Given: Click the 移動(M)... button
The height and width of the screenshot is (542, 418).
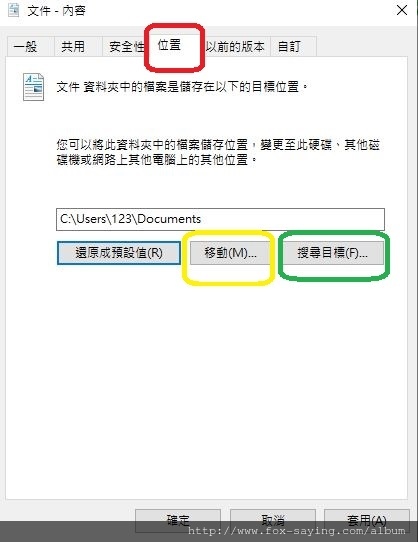Looking at the screenshot, I should (230, 253).
